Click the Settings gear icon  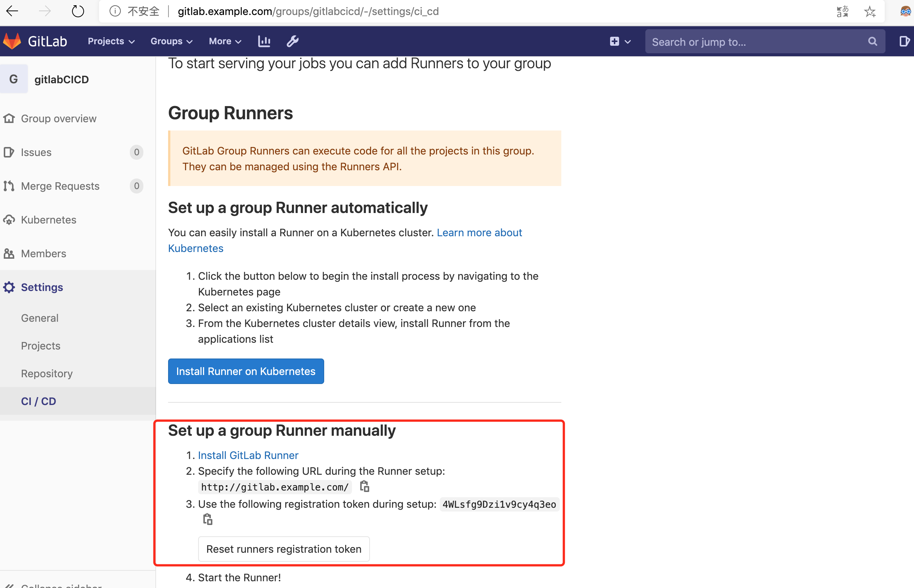[x=9, y=287]
